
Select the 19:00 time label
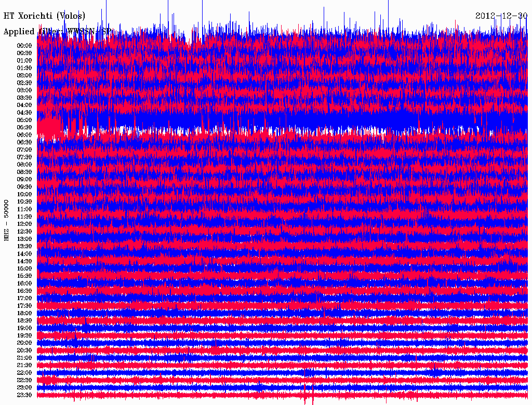point(24,328)
